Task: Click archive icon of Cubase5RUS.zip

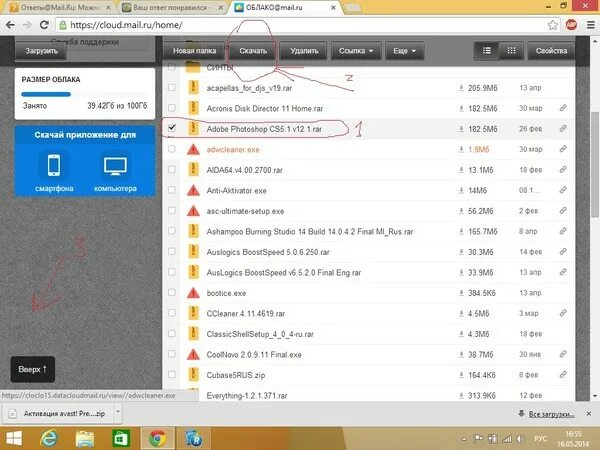Action: point(194,375)
